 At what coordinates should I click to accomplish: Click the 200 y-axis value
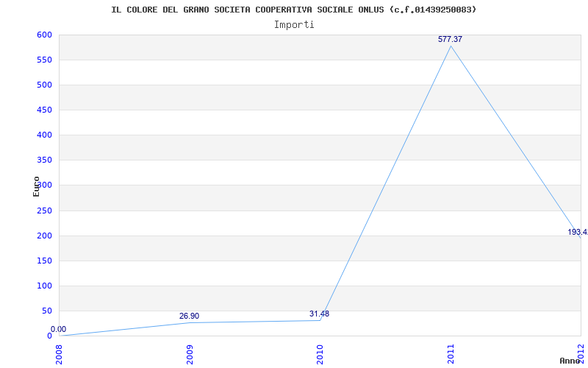(44, 236)
